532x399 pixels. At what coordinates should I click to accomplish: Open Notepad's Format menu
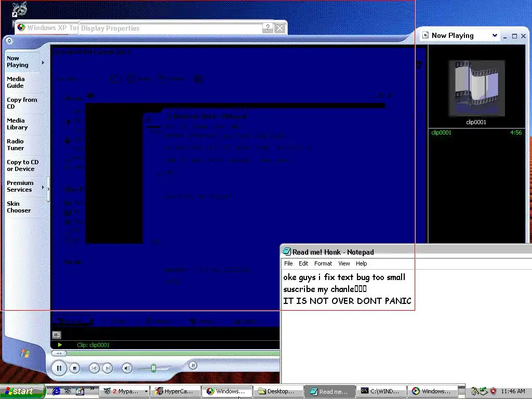tap(323, 263)
